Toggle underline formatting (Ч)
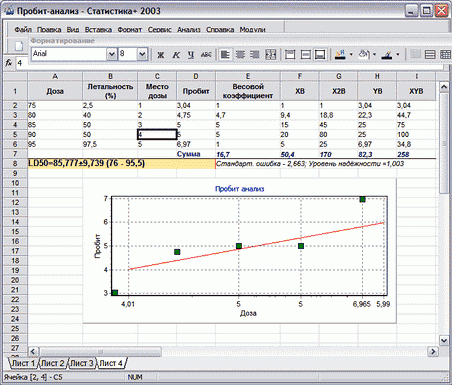Screen dimensions: 452x385 pos(191,55)
